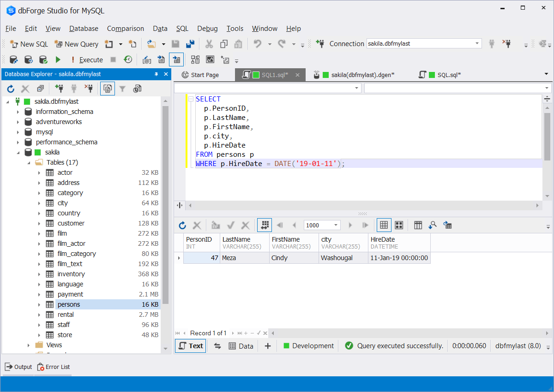Screen dimensions: 554x392
Task: Expand the Views folder in explorer
Action: point(28,344)
